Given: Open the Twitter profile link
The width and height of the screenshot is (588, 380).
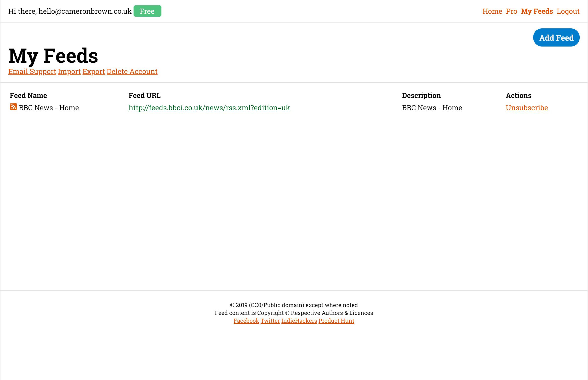Looking at the screenshot, I should pos(270,321).
